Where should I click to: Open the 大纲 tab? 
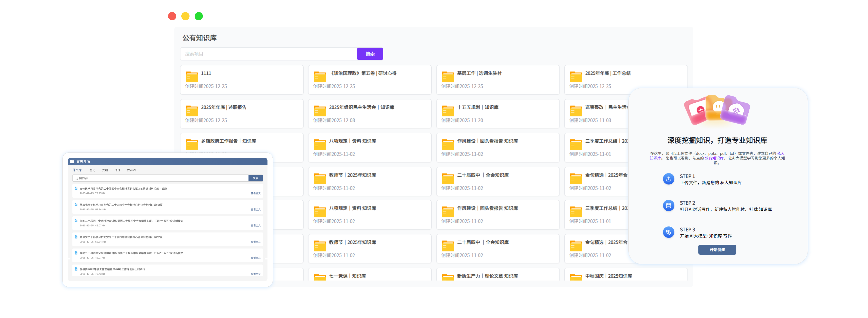pyautogui.click(x=105, y=170)
